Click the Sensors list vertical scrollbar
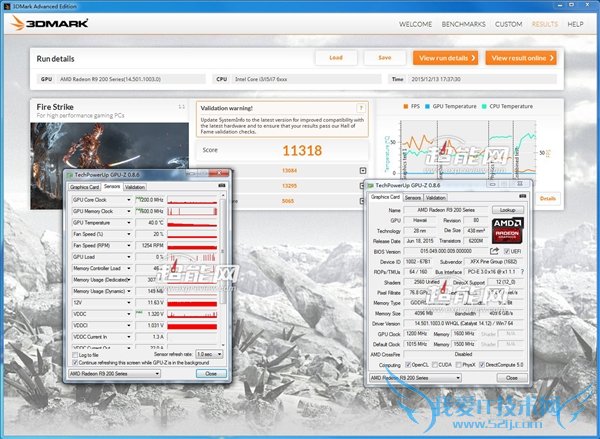 [x=223, y=270]
